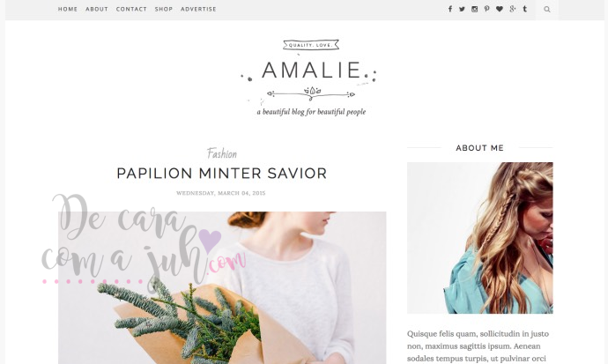Open the Pinterest social icon
The width and height of the screenshot is (608, 364).
coord(486,9)
